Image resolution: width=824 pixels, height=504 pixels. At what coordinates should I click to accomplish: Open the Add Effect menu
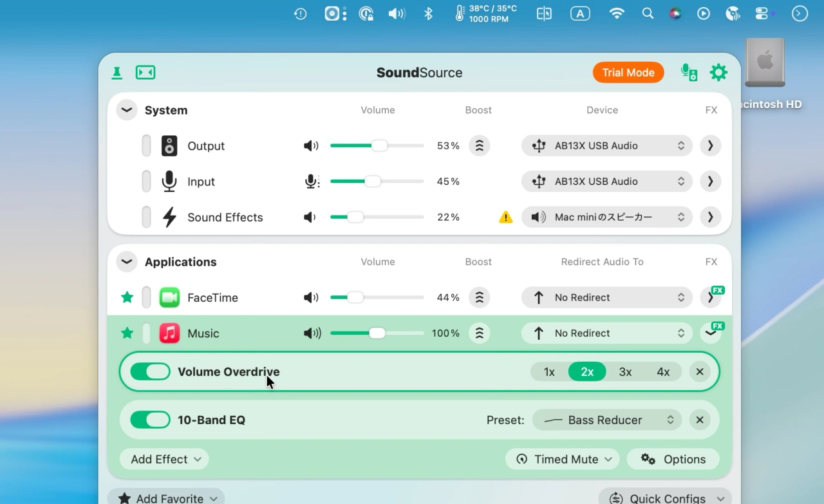pyautogui.click(x=165, y=459)
